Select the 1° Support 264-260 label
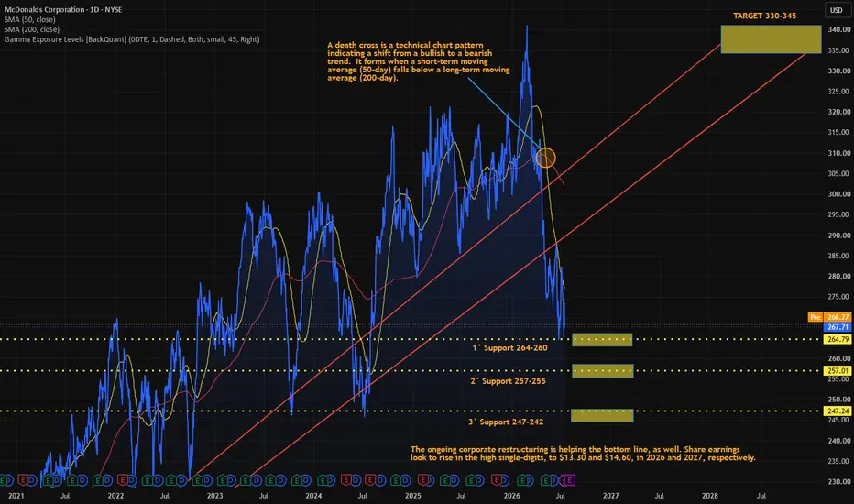The height and width of the screenshot is (504, 854). tap(509, 347)
